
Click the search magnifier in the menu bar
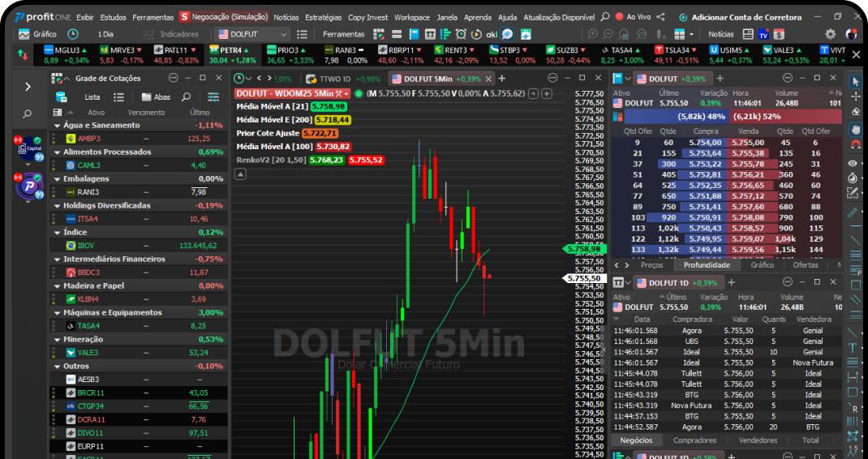click(x=605, y=17)
